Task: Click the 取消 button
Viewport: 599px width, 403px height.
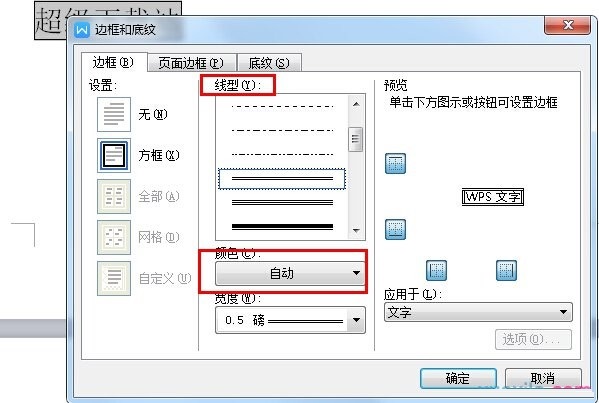Action: (x=543, y=378)
